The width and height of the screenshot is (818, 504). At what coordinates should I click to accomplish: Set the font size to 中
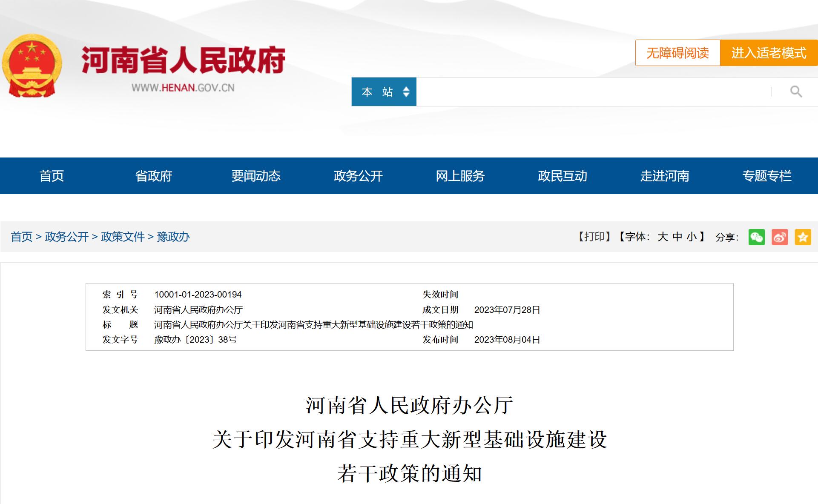[677, 237]
